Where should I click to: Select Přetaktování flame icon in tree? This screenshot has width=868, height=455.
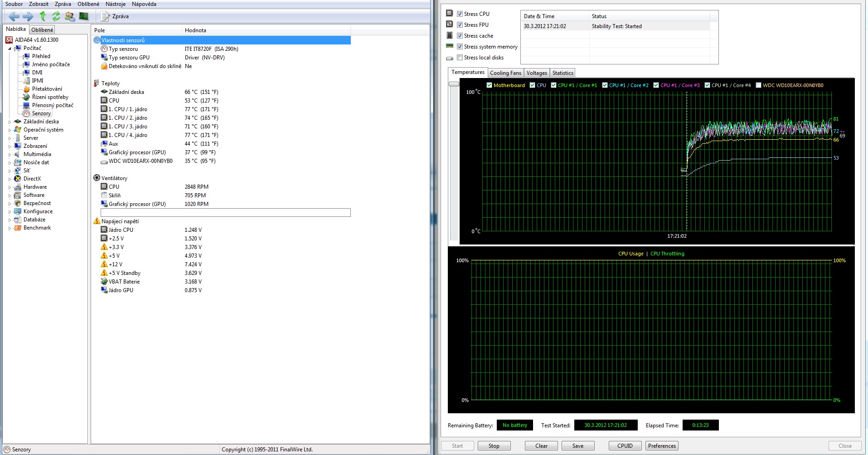pyautogui.click(x=27, y=89)
